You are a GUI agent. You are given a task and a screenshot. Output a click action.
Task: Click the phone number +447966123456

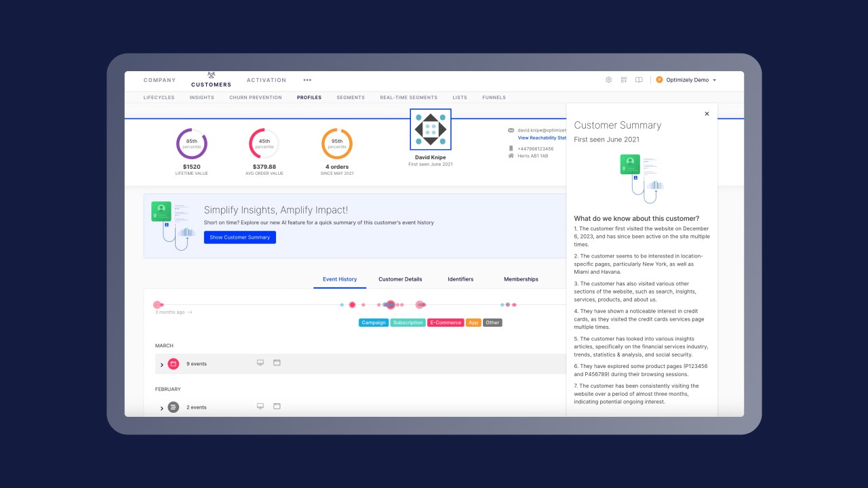[x=536, y=148]
